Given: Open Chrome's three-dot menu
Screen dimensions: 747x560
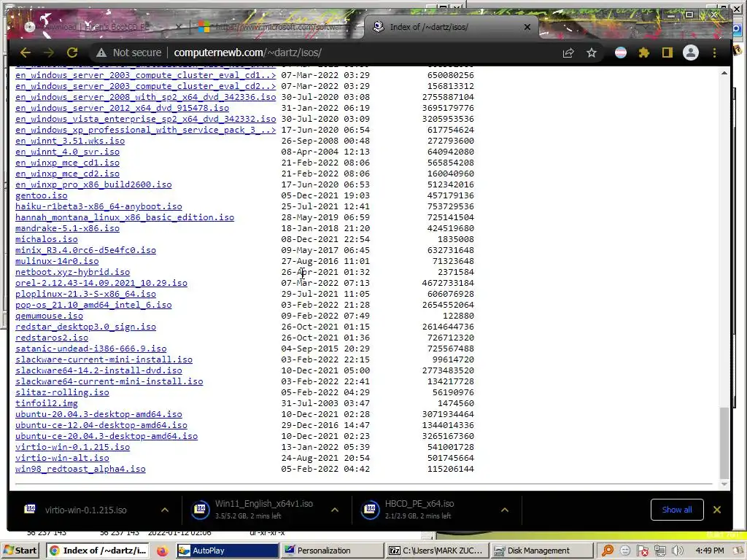Looking at the screenshot, I should [x=714, y=52].
